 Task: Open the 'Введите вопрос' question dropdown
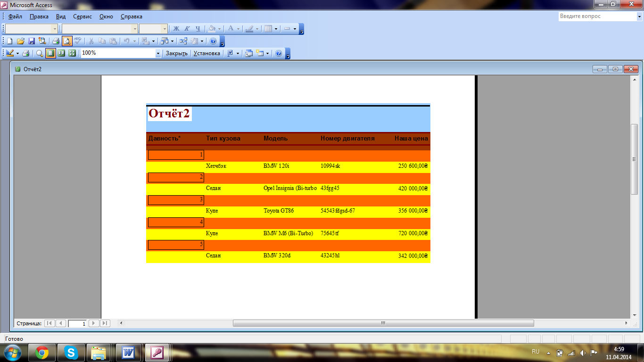click(639, 16)
